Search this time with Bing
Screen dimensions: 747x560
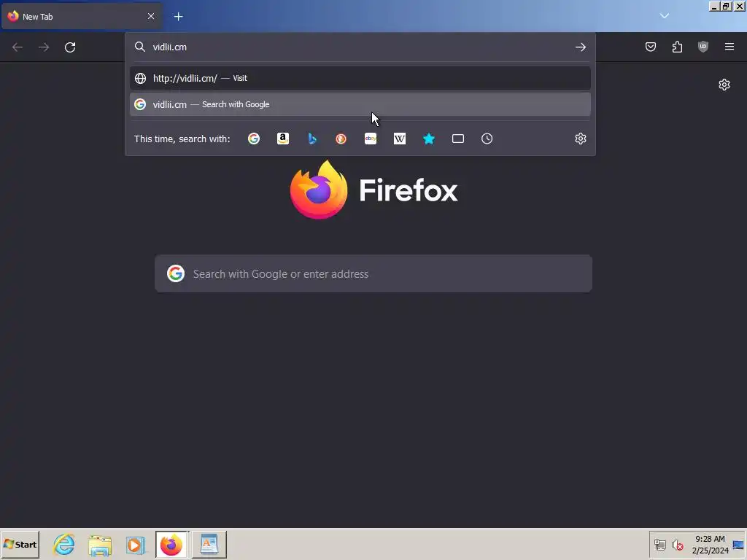(x=312, y=139)
